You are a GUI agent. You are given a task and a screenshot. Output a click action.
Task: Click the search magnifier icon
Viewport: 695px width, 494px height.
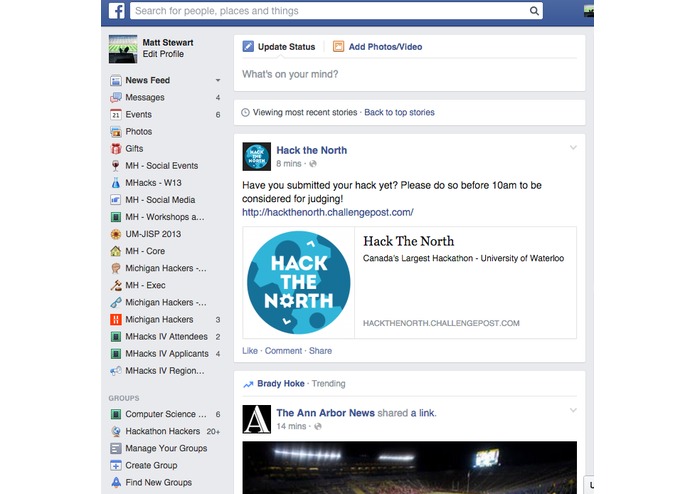tap(534, 11)
